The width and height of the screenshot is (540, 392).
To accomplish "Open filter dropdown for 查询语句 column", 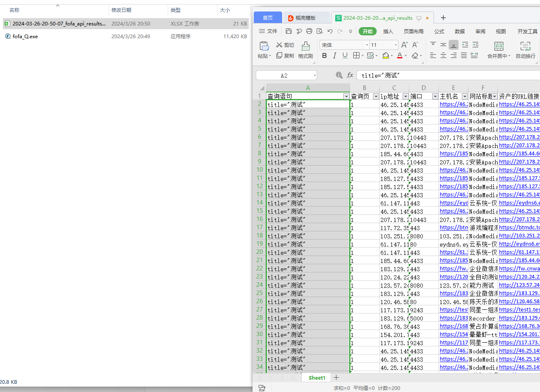I will point(346,96).
